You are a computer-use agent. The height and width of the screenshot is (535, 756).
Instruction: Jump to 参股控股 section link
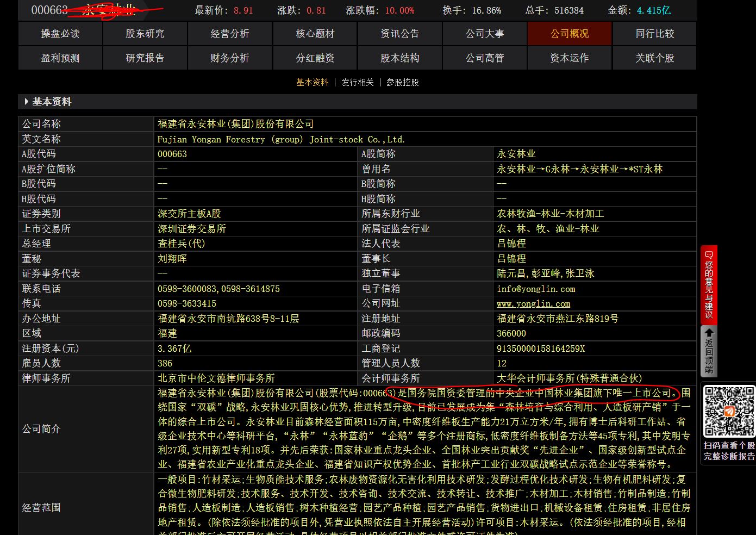point(403,82)
